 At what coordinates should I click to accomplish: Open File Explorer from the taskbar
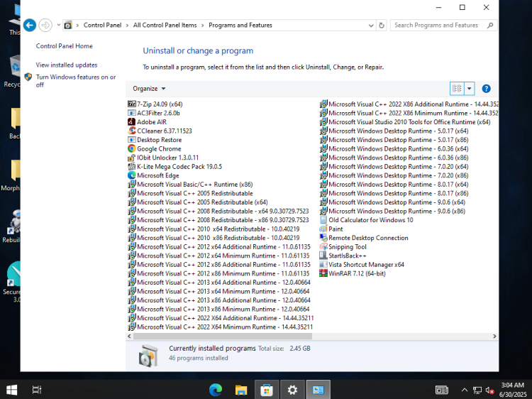[241, 390]
